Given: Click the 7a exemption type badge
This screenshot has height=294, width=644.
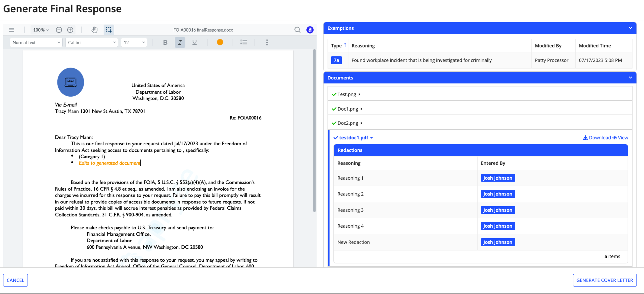Looking at the screenshot, I should point(336,60).
